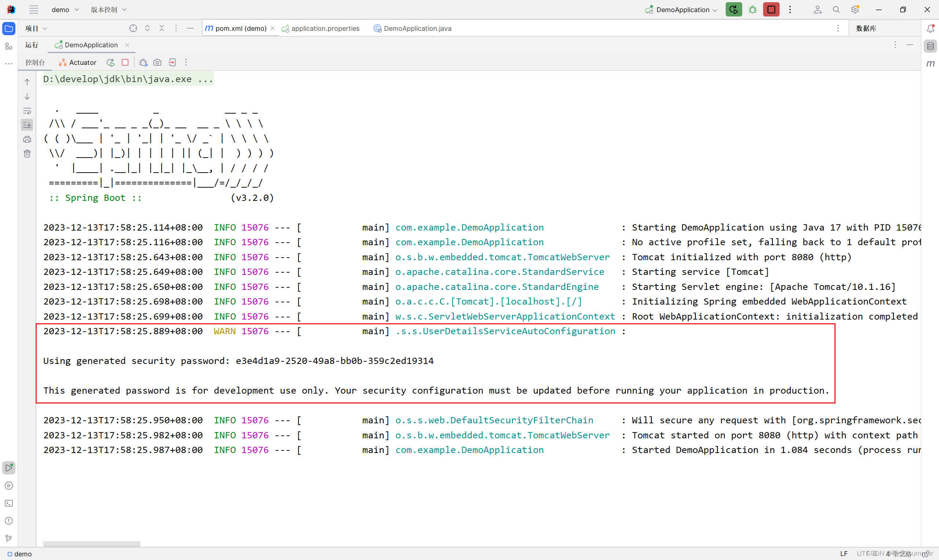Screen dimensions: 939x560
Task: Open IDE settings gear icon
Action: coord(855,10)
